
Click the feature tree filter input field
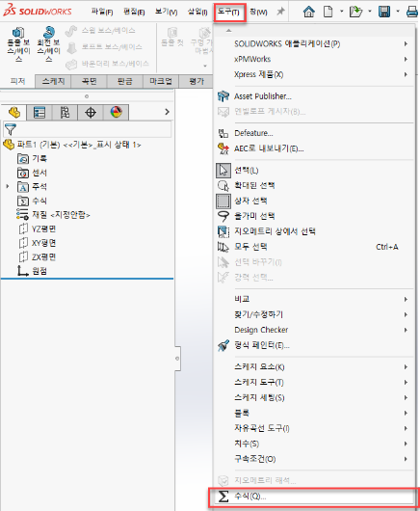88,130
